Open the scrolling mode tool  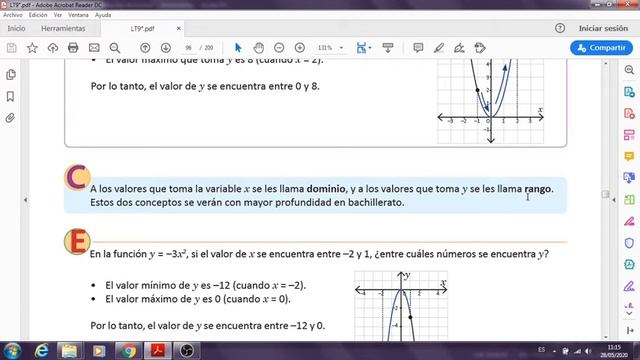click(388, 48)
